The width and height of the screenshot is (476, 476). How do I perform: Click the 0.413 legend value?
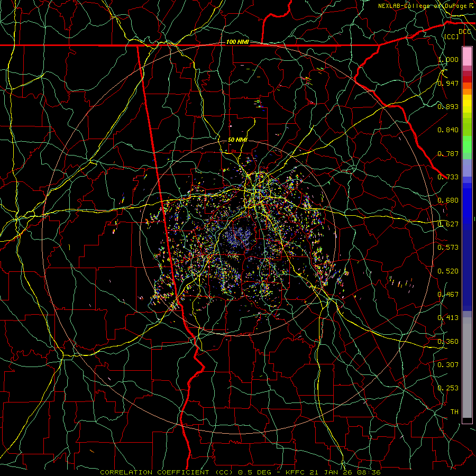(448, 318)
